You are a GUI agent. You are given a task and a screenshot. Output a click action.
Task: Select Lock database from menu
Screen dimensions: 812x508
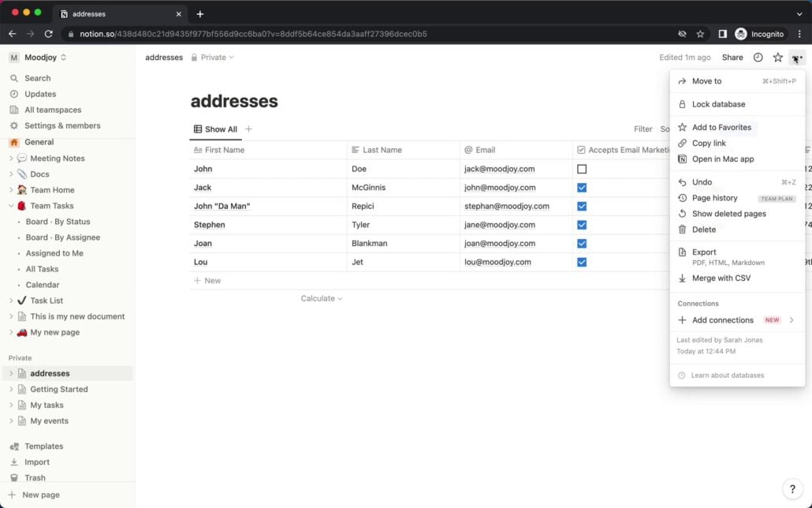tap(718, 104)
